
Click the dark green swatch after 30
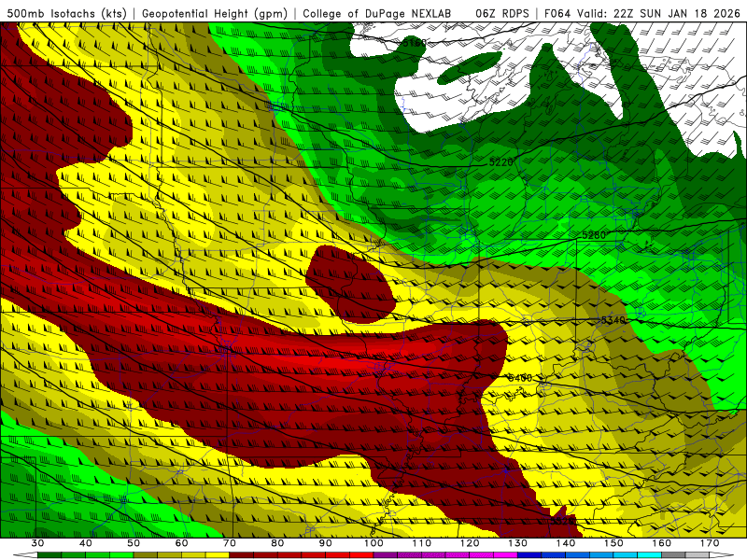[49, 555]
